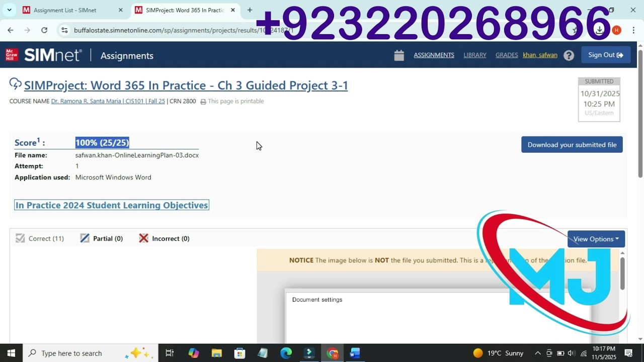
Task: Click the network icon in system tray
Action: point(584,353)
